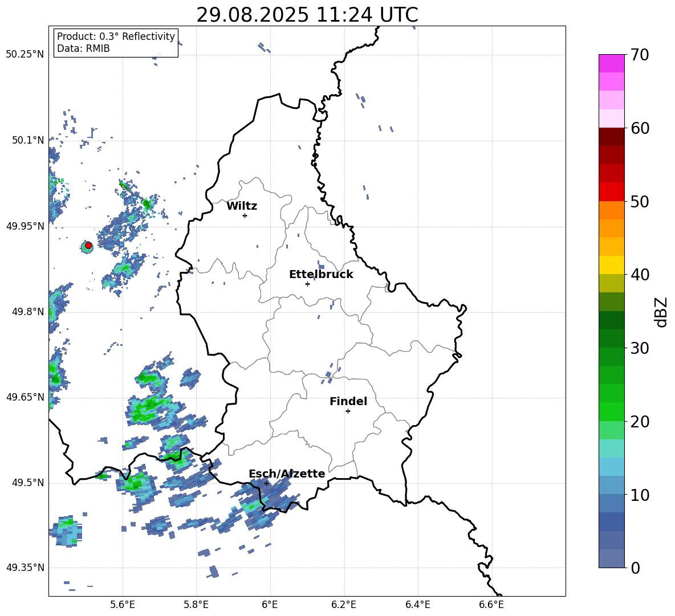Click the colorbar tick label 60
Image resolution: width=675 pixels, height=616 pixels.
(640, 128)
